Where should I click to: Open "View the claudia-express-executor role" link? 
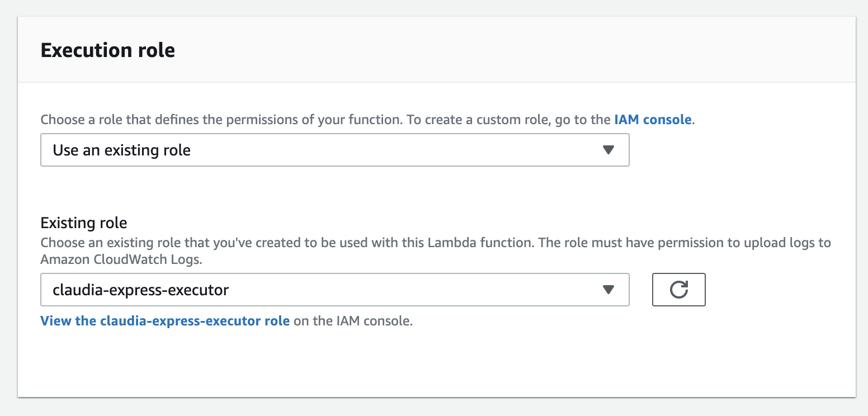pyautogui.click(x=165, y=322)
